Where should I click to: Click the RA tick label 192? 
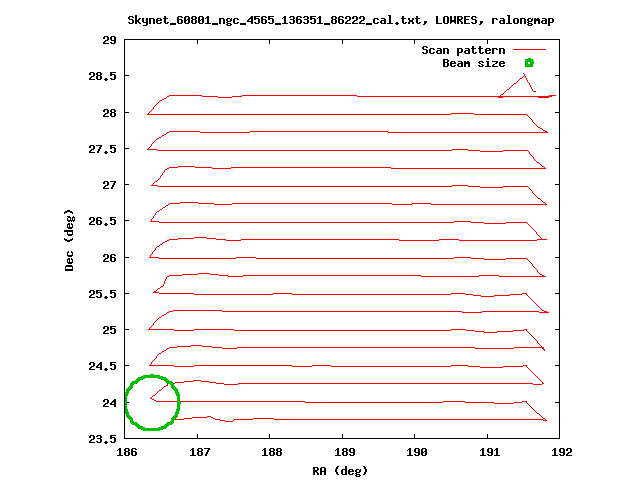562,452
